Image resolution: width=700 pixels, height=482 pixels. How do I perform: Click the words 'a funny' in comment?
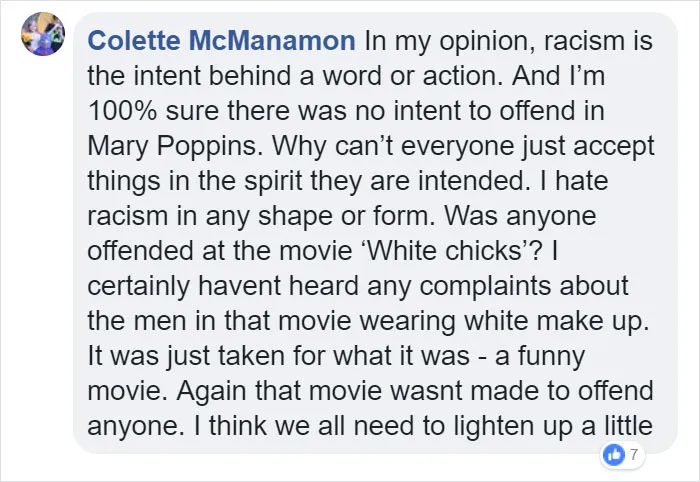coord(540,357)
